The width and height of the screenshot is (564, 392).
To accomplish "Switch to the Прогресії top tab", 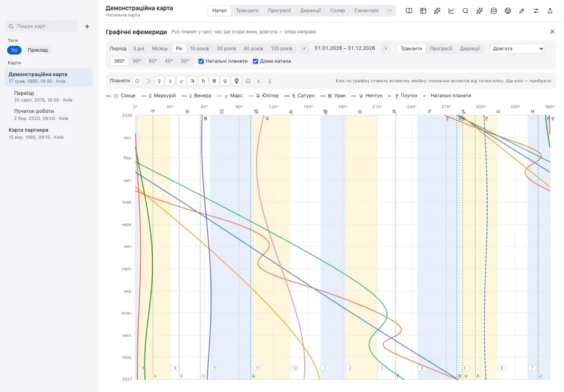I will click(279, 11).
